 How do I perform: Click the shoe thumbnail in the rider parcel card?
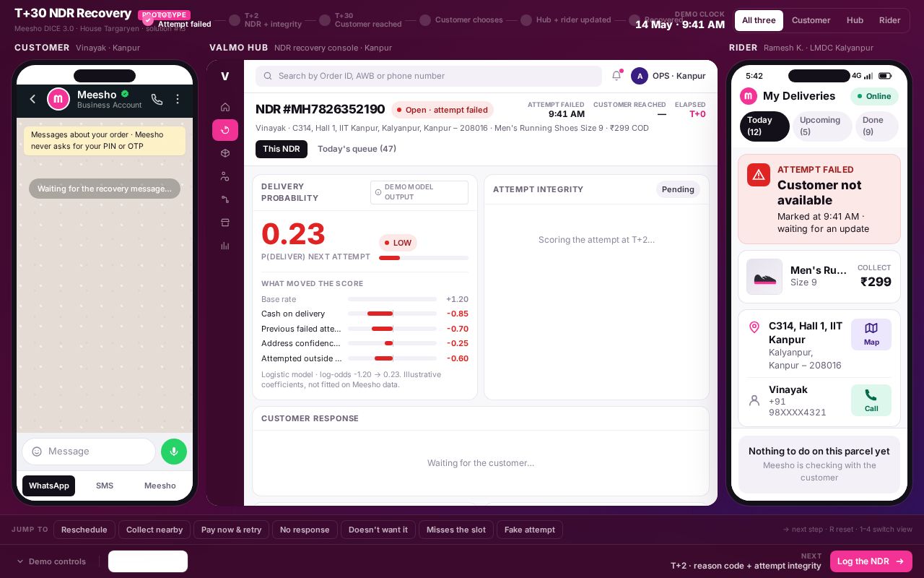point(764,277)
